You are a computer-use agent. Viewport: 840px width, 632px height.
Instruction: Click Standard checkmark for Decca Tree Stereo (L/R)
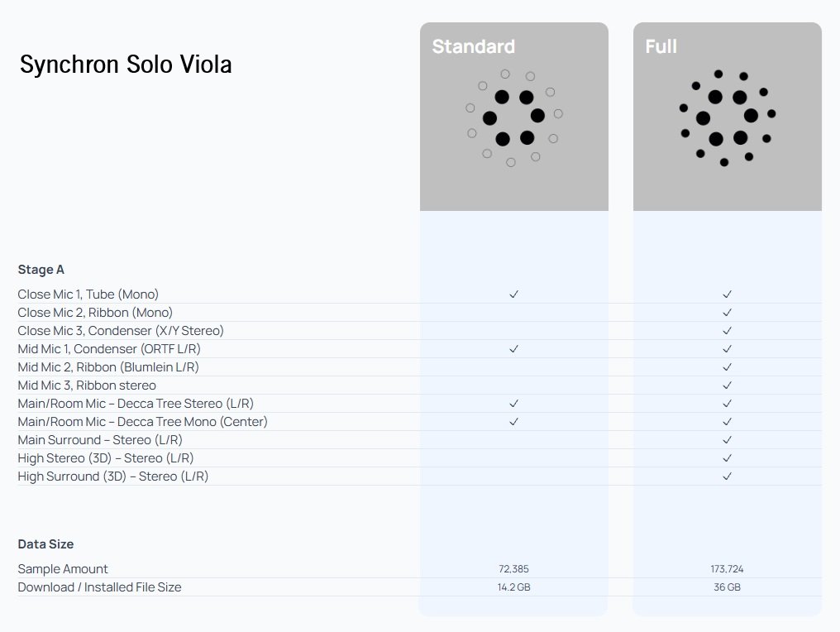click(x=513, y=404)
